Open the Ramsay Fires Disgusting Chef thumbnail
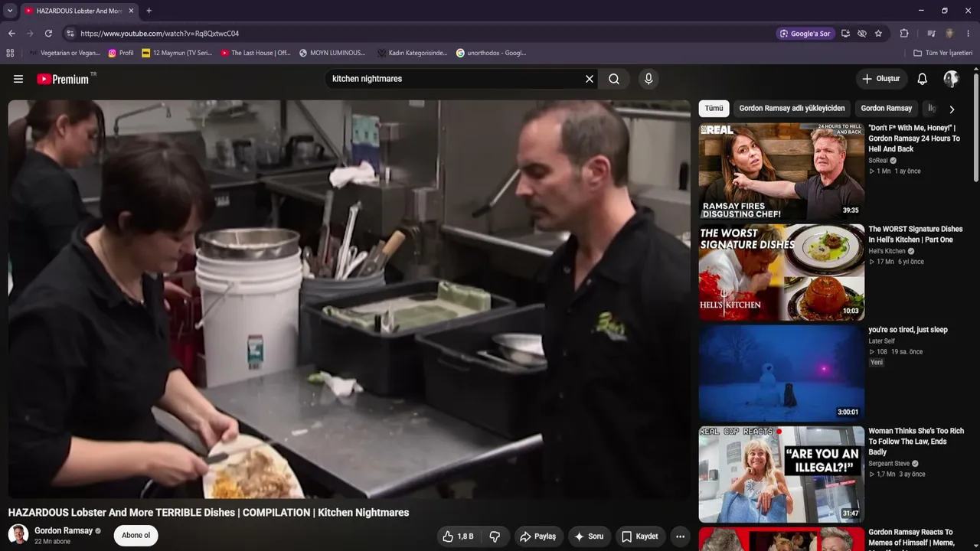 (781, 171)
